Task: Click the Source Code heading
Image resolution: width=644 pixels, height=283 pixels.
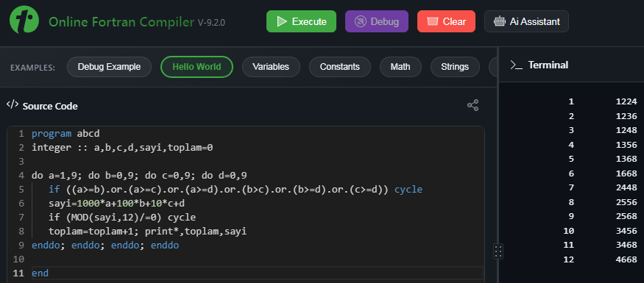Action: coord(50,107)
